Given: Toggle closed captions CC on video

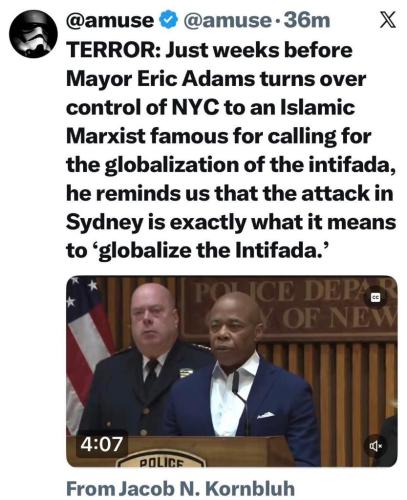Looking at the screenshot, I should pyautogui.click(x=378, y=297).
